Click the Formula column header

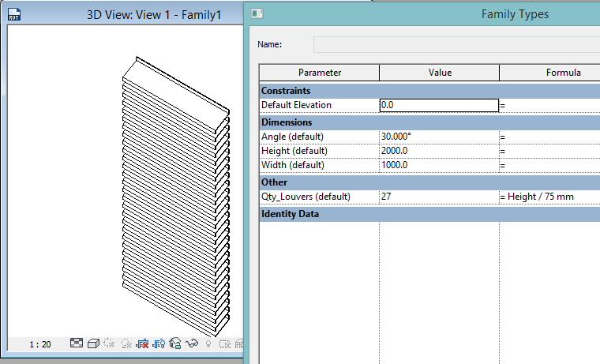(x=550, y=73)
